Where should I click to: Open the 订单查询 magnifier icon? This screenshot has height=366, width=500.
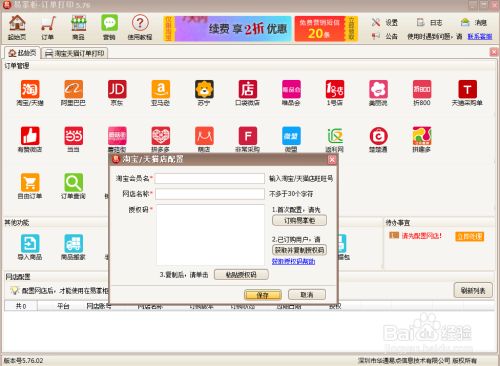73,186
